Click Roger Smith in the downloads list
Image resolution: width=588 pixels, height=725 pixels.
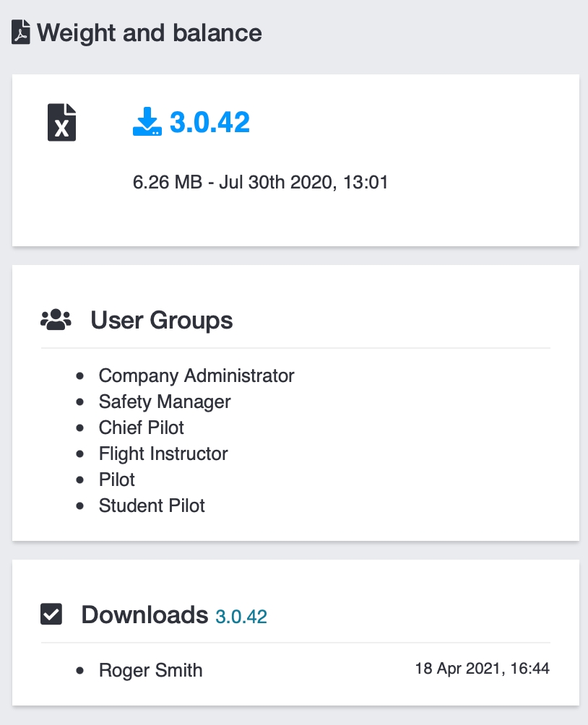tap(150, 670)
